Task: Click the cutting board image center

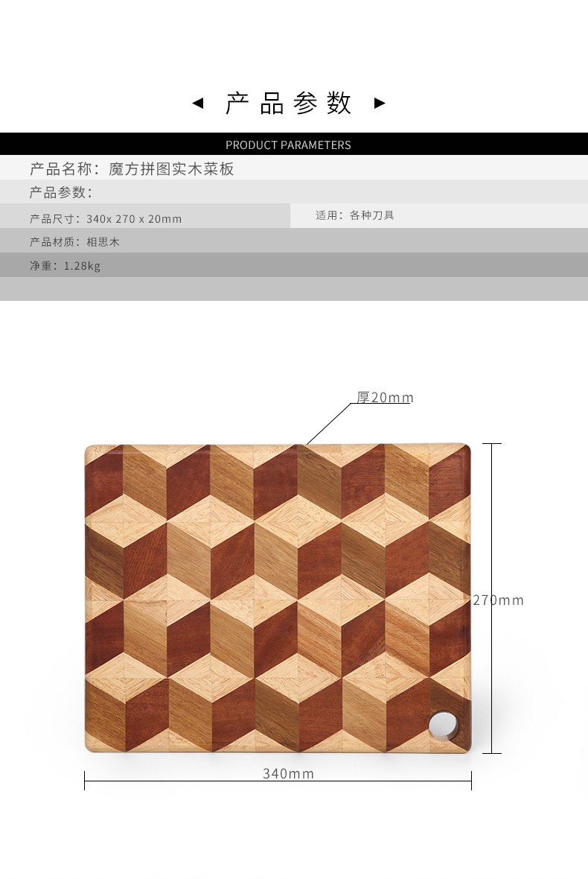Action: tap(278, 598)
